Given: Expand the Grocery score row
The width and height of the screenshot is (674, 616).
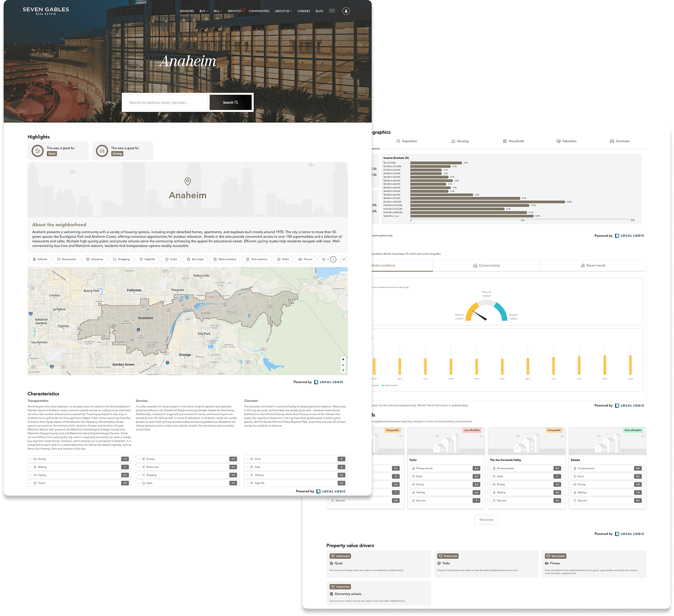Looking at the screenshot, I should (187, 459).
